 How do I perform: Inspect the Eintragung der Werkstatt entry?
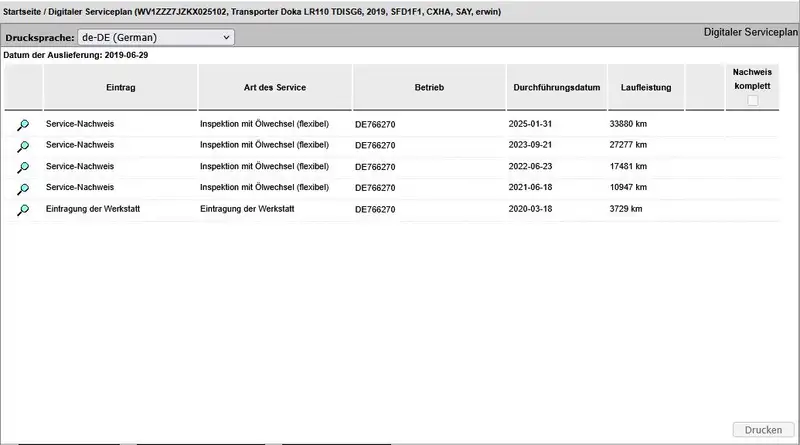pyautogui.click(x=23, y=210)
